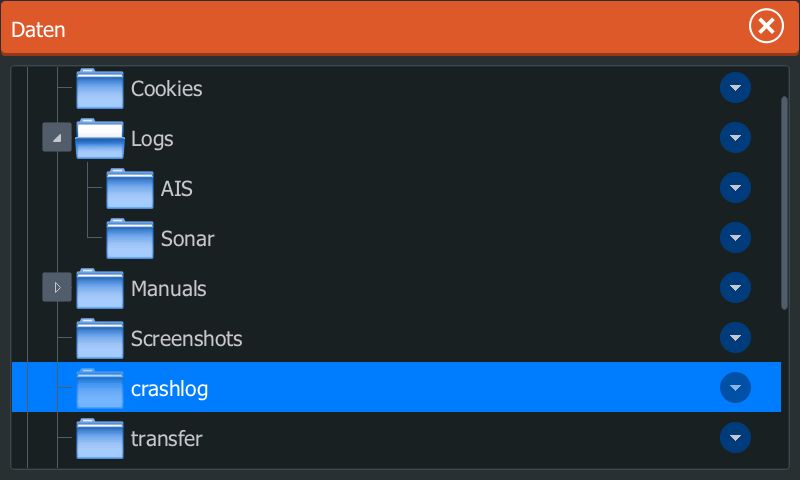Open dropdown arrow for Cookies folder
This screenshot has width=800, height=480.
(x=735, y=88)
